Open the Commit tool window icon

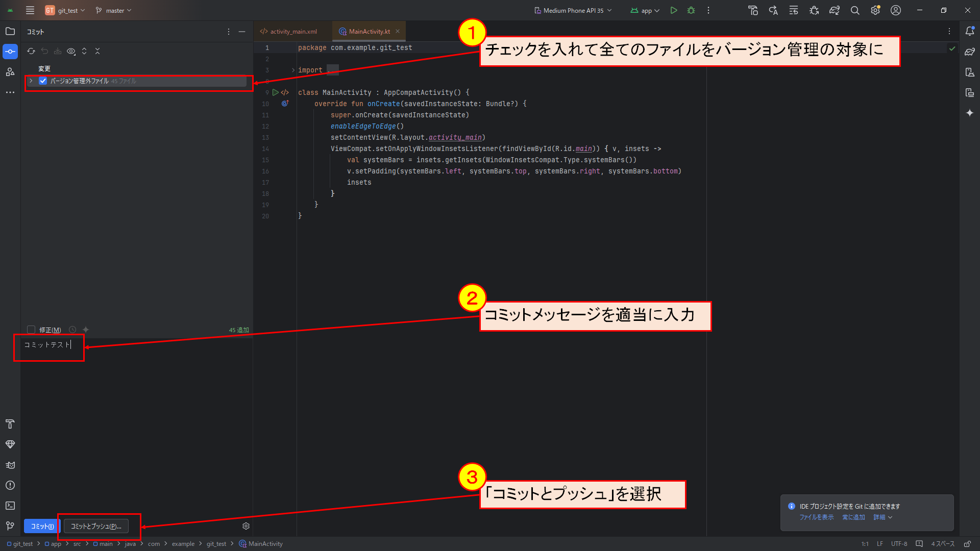10,52
